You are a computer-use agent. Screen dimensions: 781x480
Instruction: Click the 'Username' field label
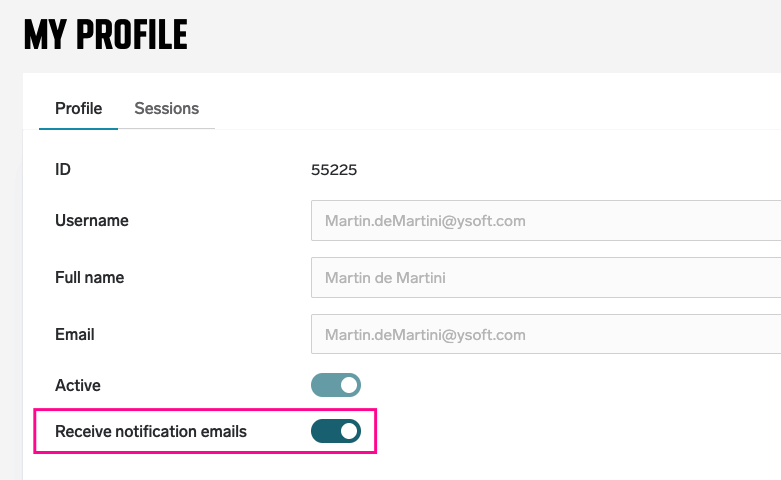(91, 221)
